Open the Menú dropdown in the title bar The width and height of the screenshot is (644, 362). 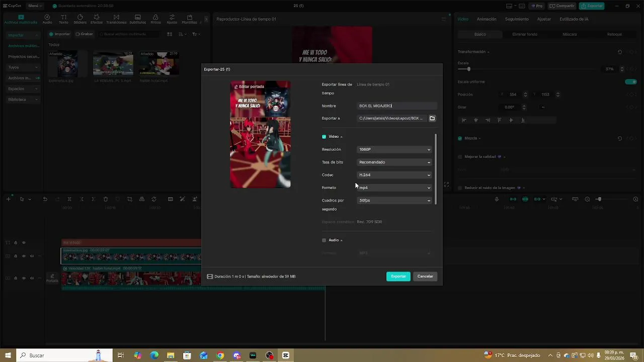tap(34, 6)
